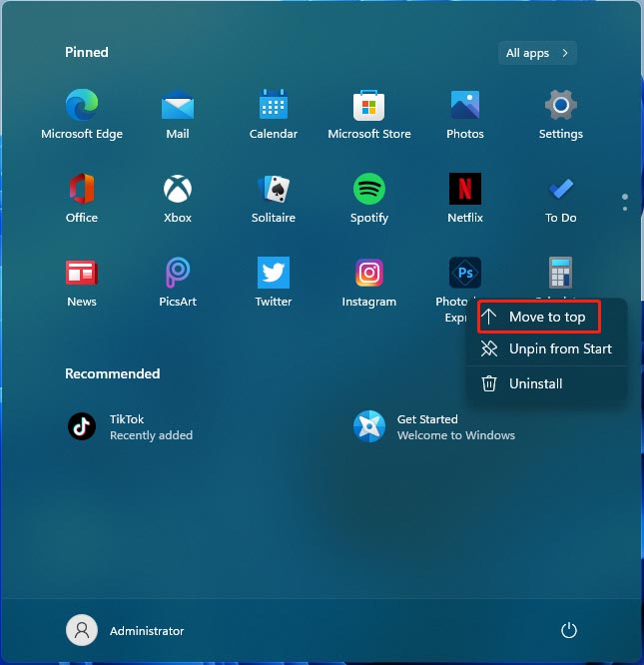This screenshot has height=665, width=644.
Task: Go to the next pinned apps page dot
Action: 625,209
